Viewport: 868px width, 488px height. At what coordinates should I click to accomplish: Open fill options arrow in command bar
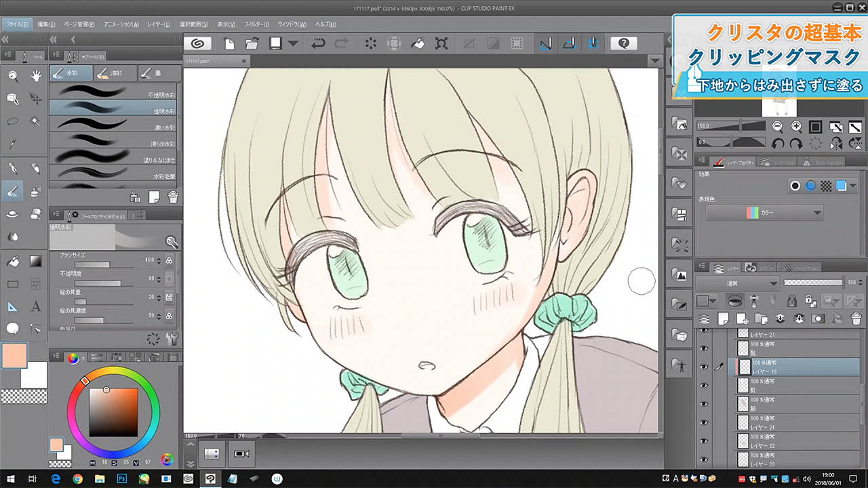293,43
